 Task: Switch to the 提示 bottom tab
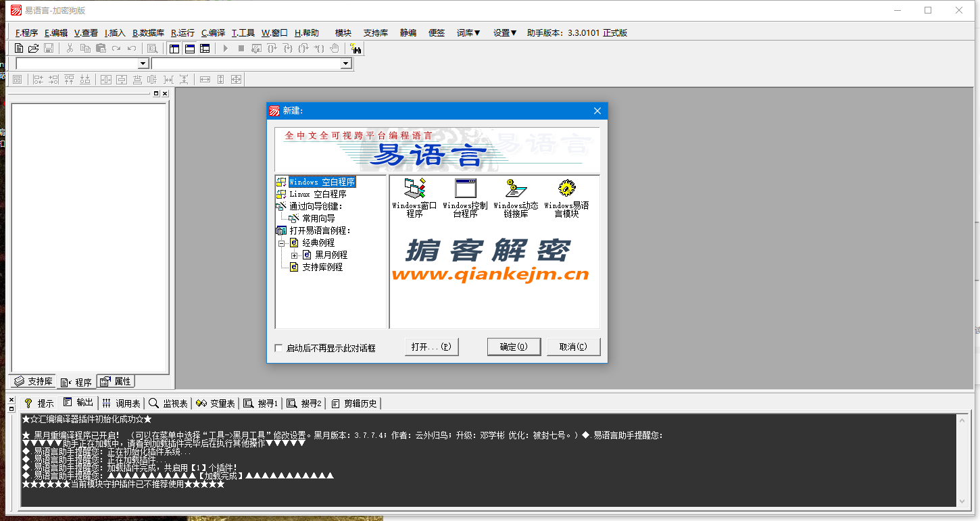(x=39, y=403)
